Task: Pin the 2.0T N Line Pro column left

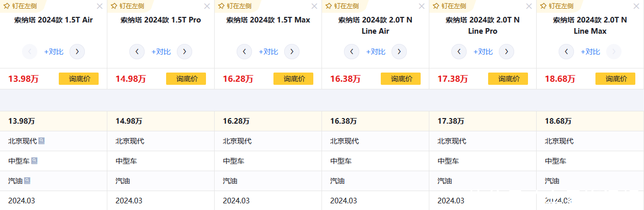Action: (449, 6)
